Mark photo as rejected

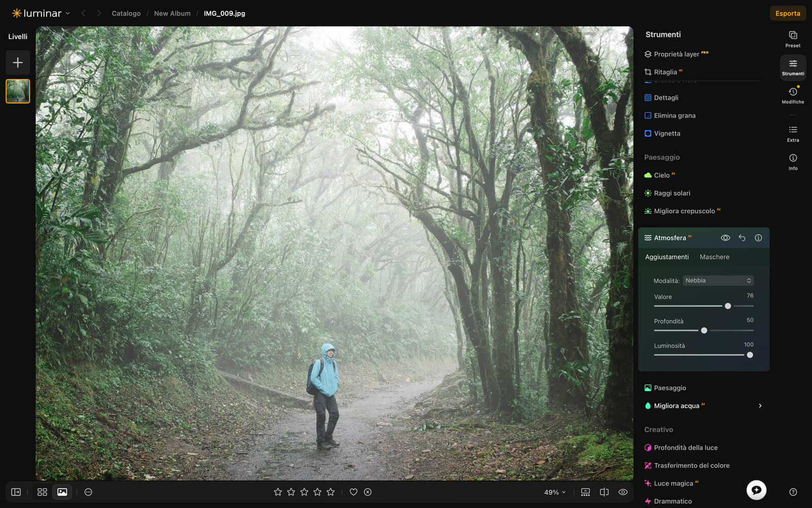[368, 492]
